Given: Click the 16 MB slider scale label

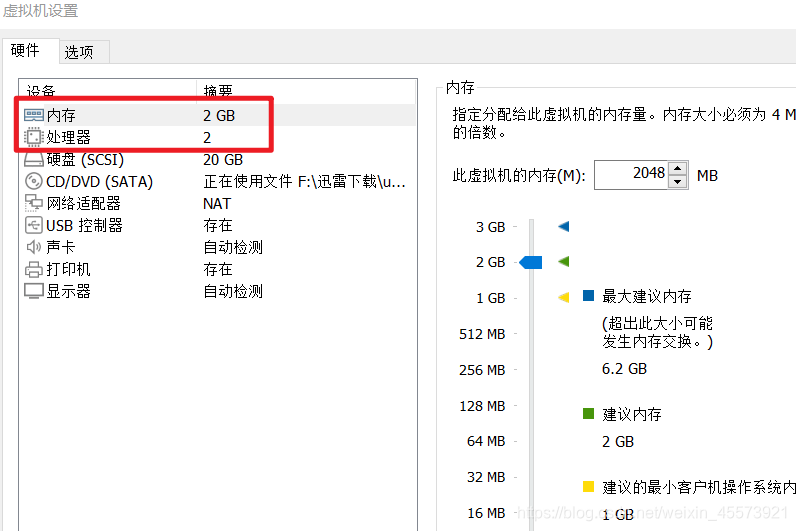Looking at the screenshot, I should (486, 513).
